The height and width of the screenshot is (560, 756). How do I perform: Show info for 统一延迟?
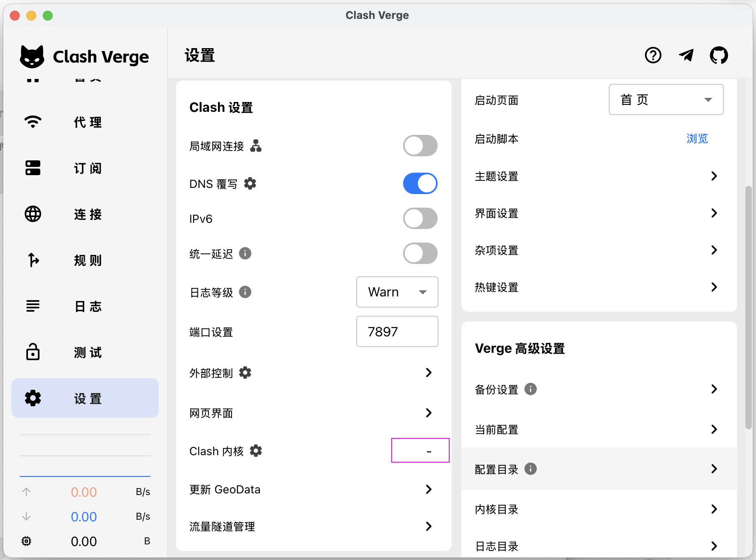[245, 253]
